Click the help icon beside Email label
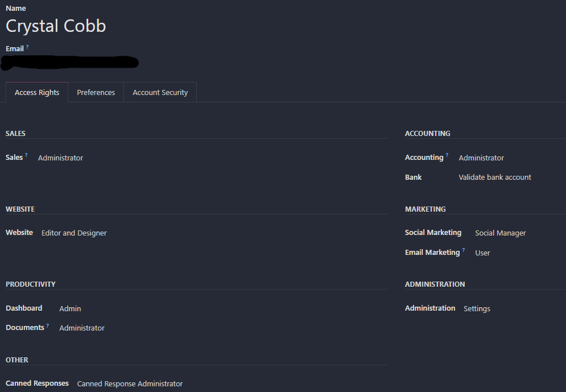The height and width of the screenshot is (392, 566). pyautogui.click(x=27, y=47)
